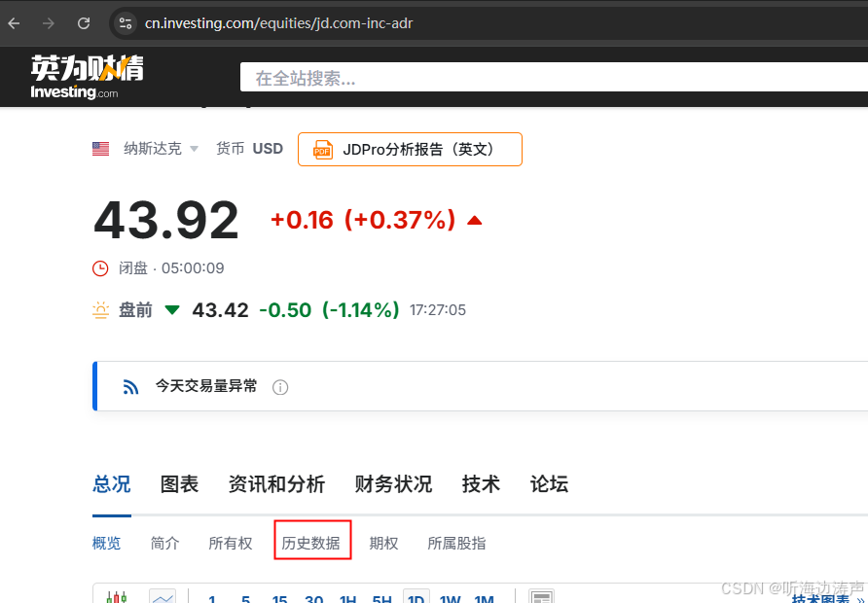The image size is (868, 603).
Task: Click the red clock icon by 闭盘
Action: [100, 268]
